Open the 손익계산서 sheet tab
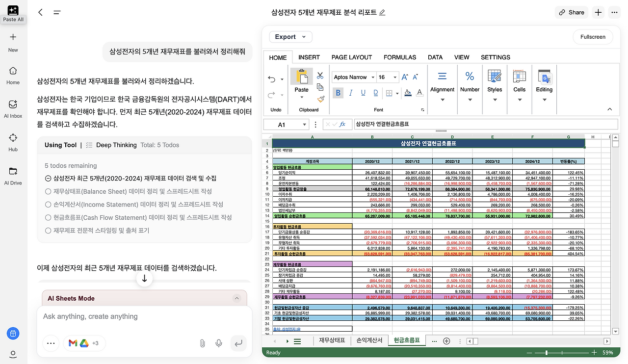The width and height of the screenshot is (628, 364). 369,340
